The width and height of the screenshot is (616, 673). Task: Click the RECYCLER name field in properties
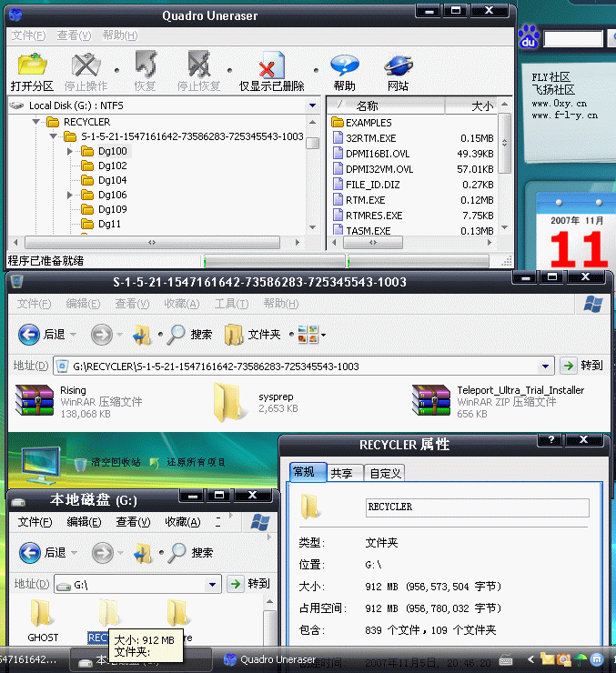click(478, 507)
